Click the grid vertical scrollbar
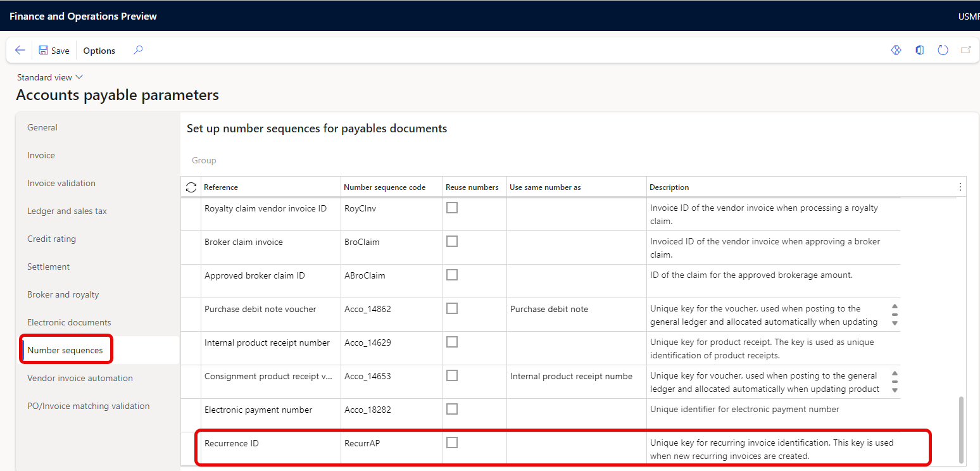 pos(962,429)
